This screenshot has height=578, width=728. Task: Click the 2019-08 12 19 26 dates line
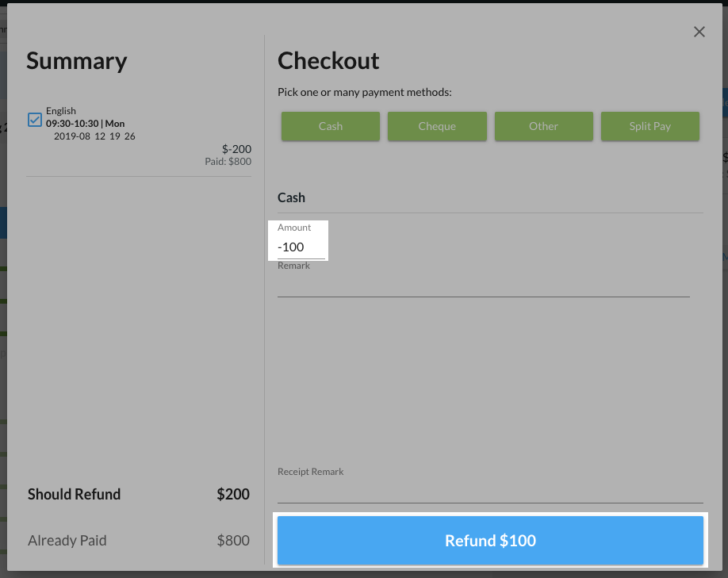coord(94,136)
